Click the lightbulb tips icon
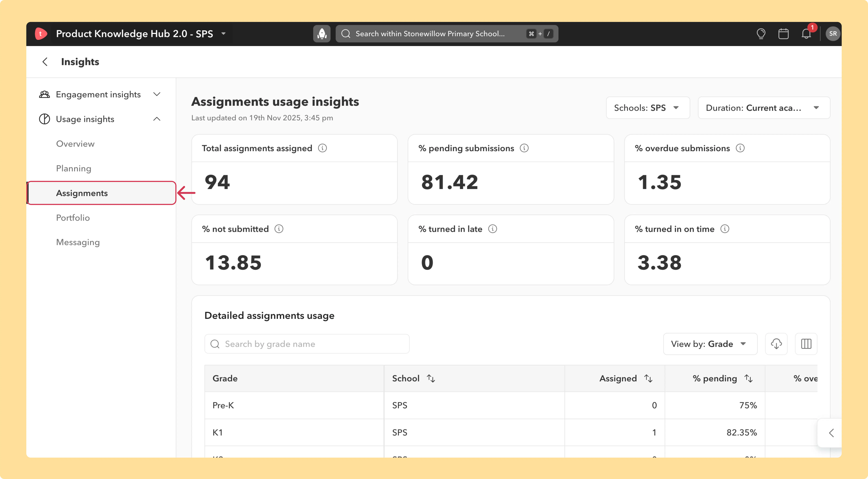The height and width of the screenshot is (479, 868). [761, 34]
